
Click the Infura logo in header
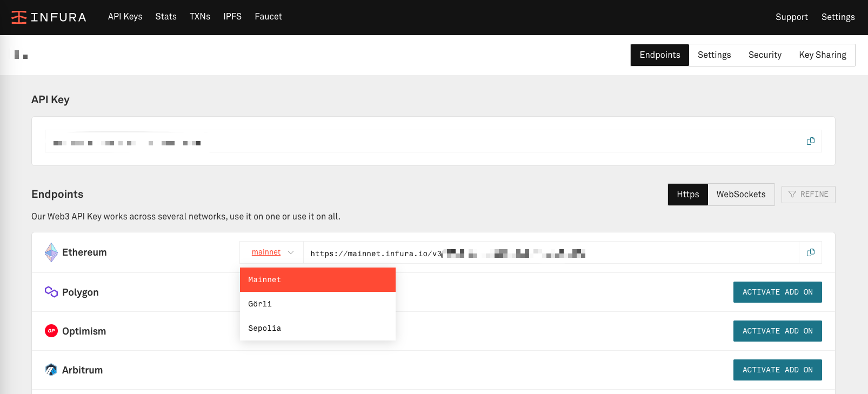coord(49,17)
